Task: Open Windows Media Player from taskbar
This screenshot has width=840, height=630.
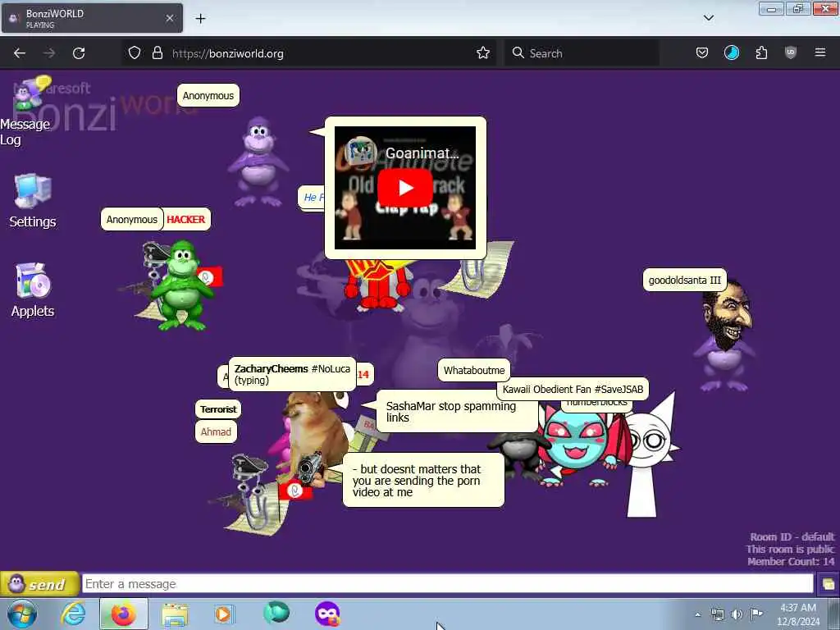Action: [x=224, y=614]
